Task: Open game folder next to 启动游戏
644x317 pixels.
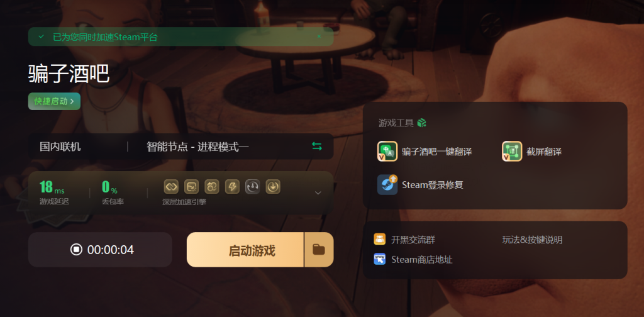Action: [319, 250]
